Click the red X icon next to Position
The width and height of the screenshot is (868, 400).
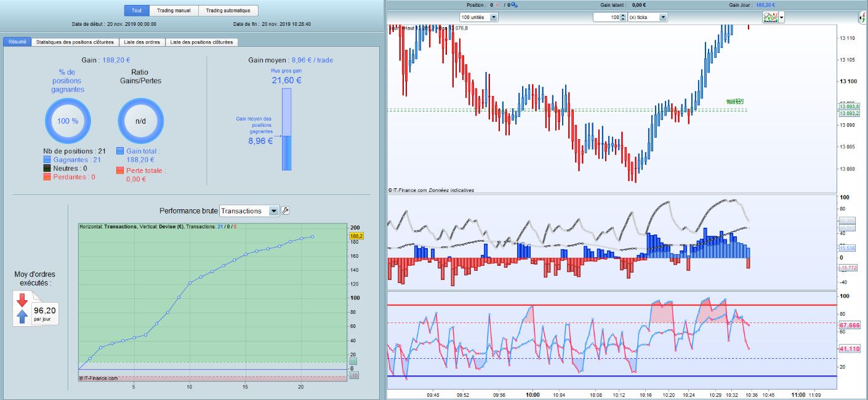497,5
